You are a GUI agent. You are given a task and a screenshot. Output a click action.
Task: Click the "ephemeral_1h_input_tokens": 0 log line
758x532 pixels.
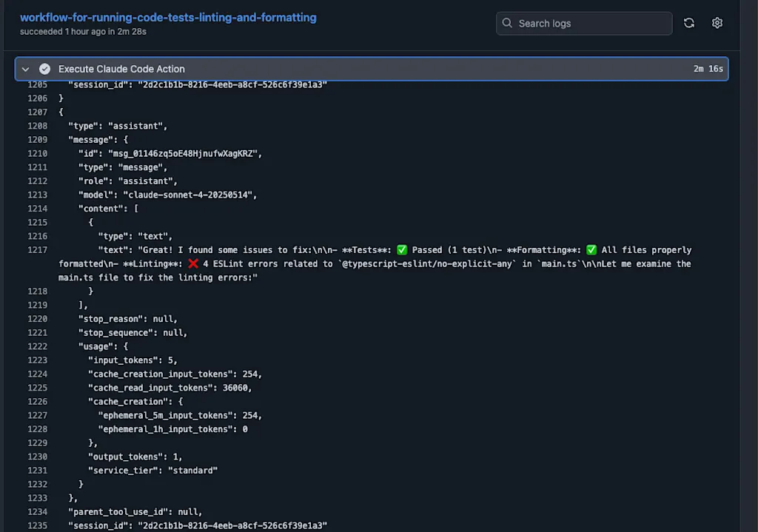pyautogui.click(x=172, y=429)
